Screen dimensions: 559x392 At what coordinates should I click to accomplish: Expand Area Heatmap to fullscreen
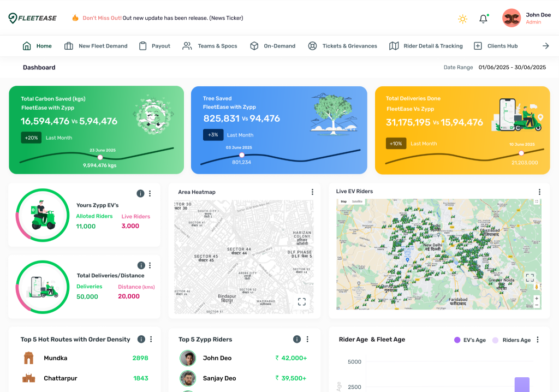coord(301,302)
